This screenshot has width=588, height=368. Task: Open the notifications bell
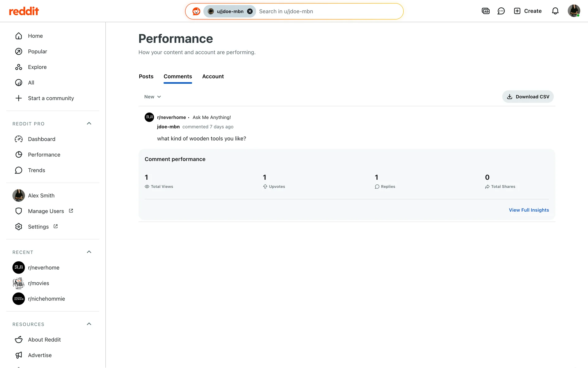coord(555,11)
